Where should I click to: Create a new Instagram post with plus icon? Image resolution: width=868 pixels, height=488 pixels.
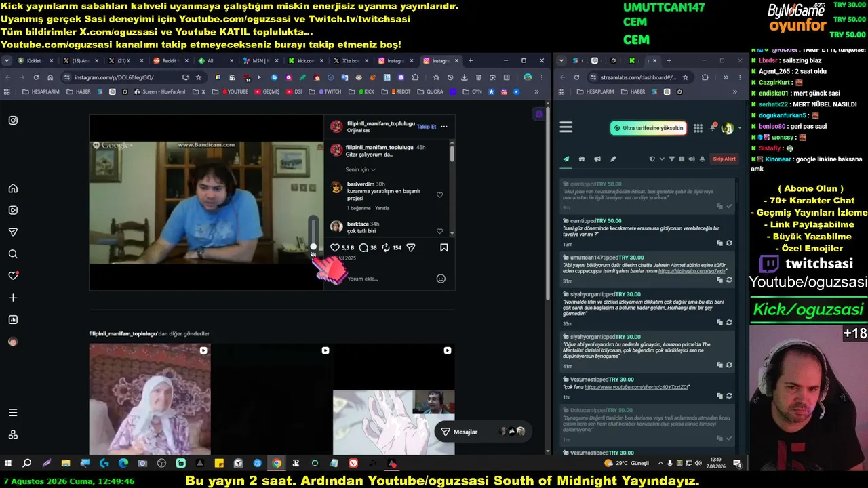[13, 298]
